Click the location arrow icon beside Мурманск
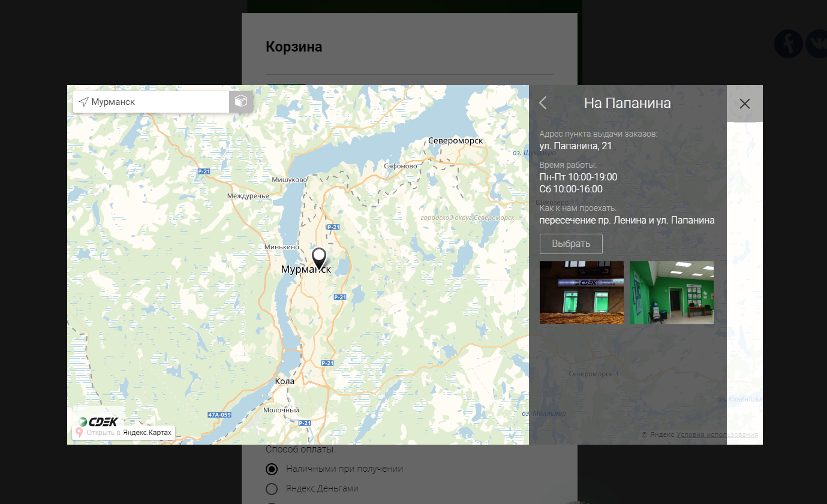 coord(83,102)
